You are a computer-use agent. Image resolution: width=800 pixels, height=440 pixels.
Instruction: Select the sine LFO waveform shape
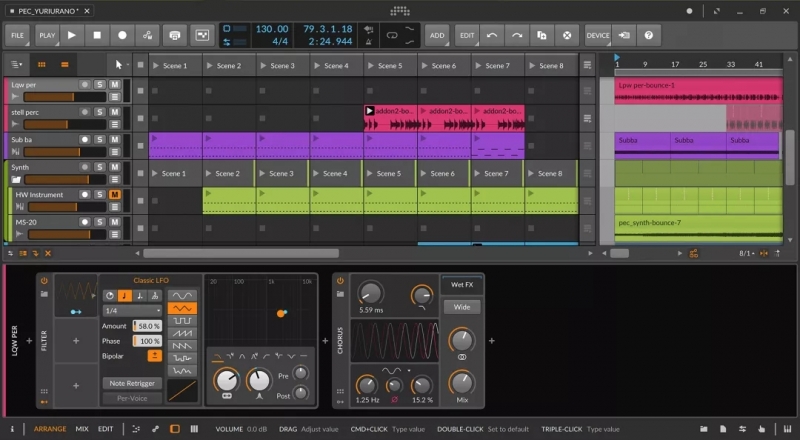[x=182, y=296]
